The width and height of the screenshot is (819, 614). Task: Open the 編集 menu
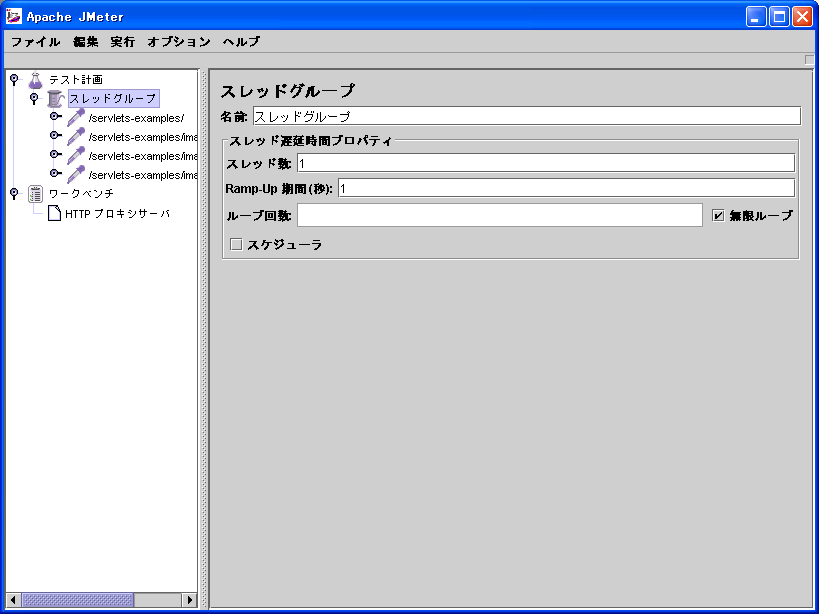(x=86, y=42)
